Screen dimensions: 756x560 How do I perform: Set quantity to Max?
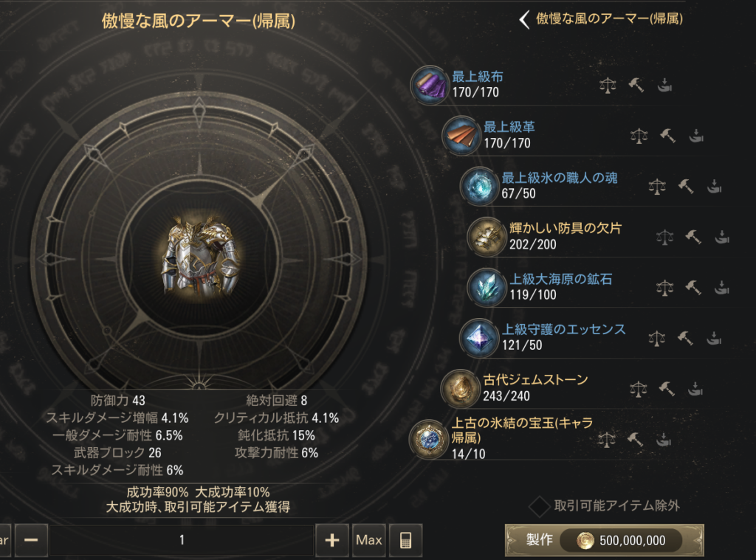click(369, 540)
